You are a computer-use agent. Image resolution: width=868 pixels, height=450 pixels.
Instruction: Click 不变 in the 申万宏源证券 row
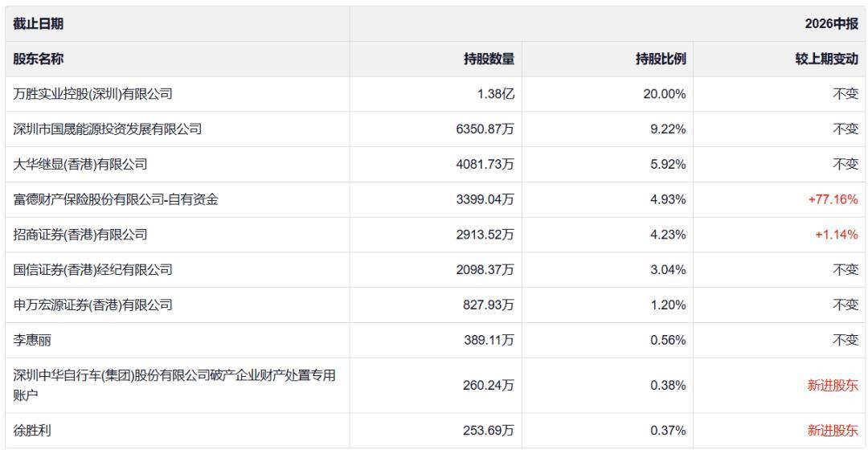[845, 305]
